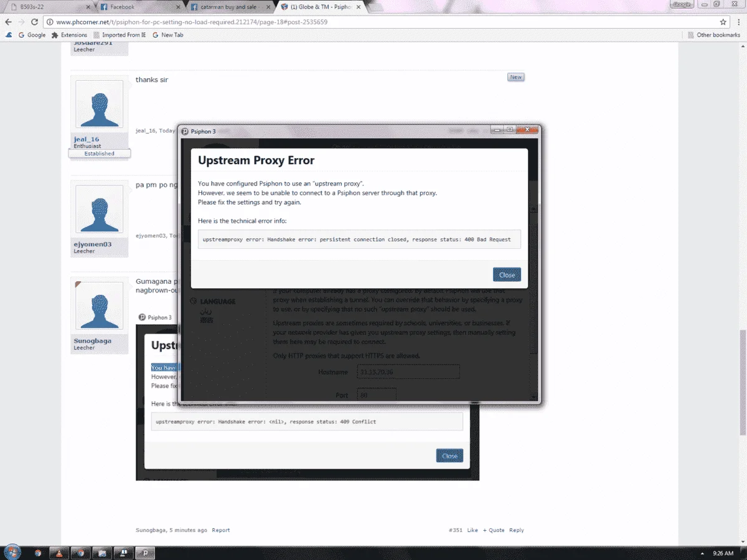Click the ejyomen03 username link
Viewport: 747px width, 560px height.
[x=92, y=244]
